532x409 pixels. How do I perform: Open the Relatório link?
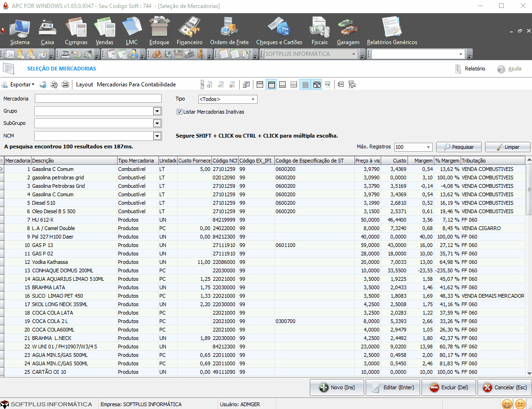tap(470, 69)
